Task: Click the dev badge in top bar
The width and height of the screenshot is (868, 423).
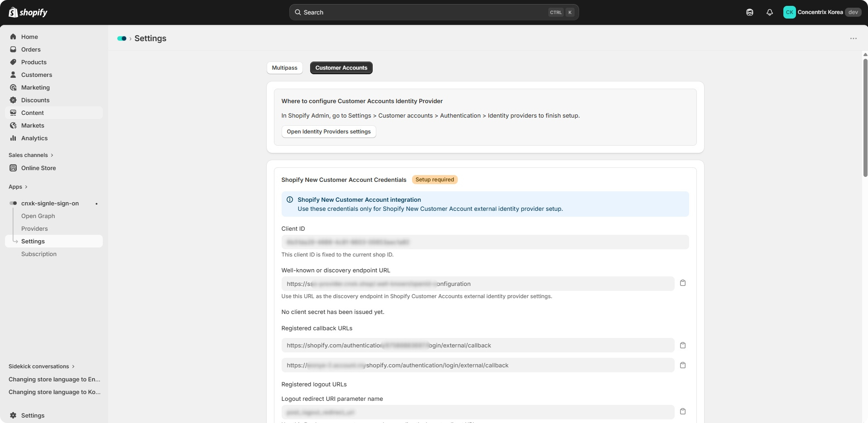Action: pos(853,12)
